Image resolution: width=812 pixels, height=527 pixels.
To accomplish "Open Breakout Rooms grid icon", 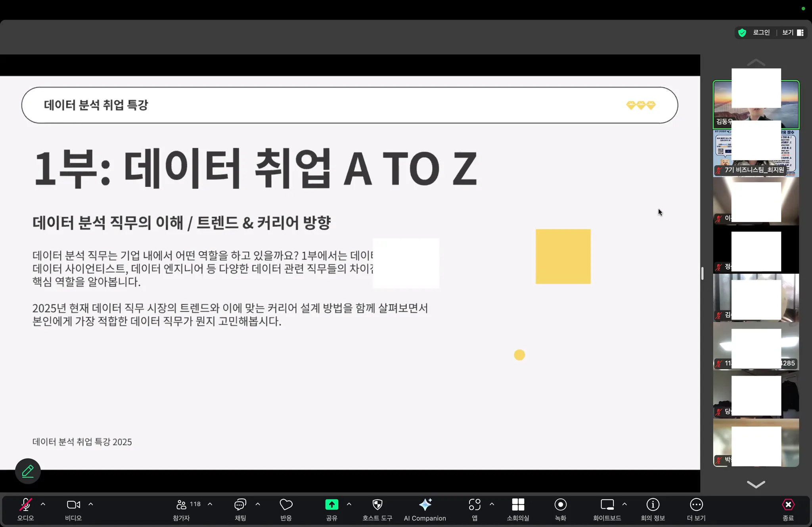I will (518, 505).
